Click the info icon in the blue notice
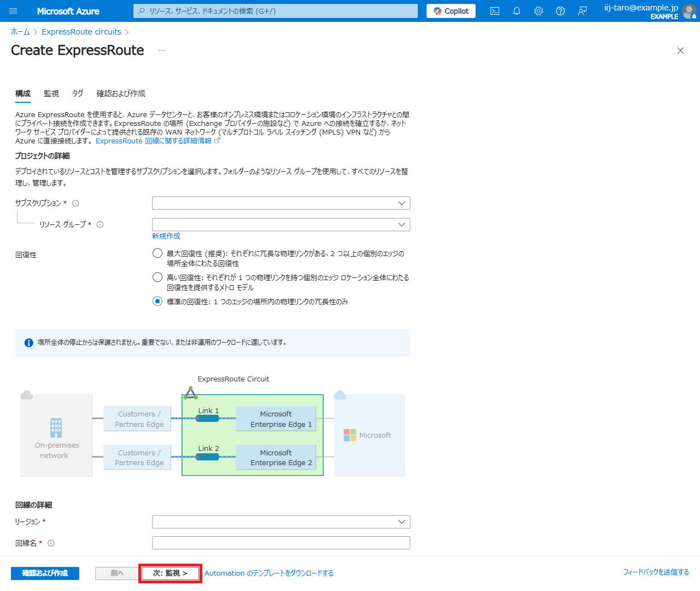 [x=29, y=343]
